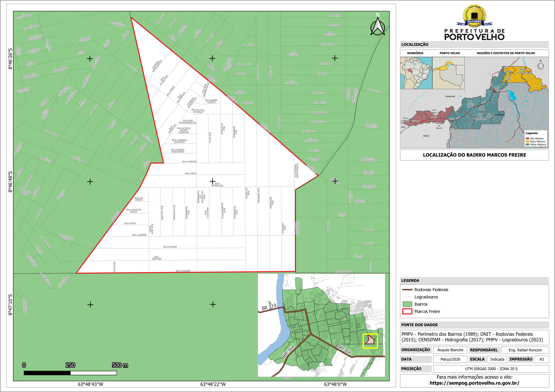This screenshot has height=392, width=555.
Task: Click the red Marcos Freire legend symbol
Action: click(x=407, y=311)
